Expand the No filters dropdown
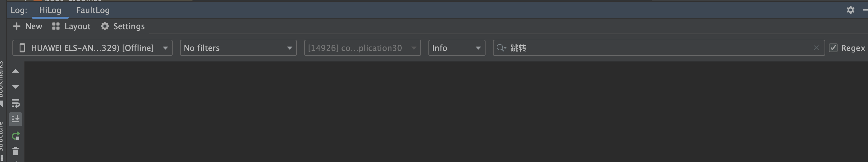 [x=238, y=48]
